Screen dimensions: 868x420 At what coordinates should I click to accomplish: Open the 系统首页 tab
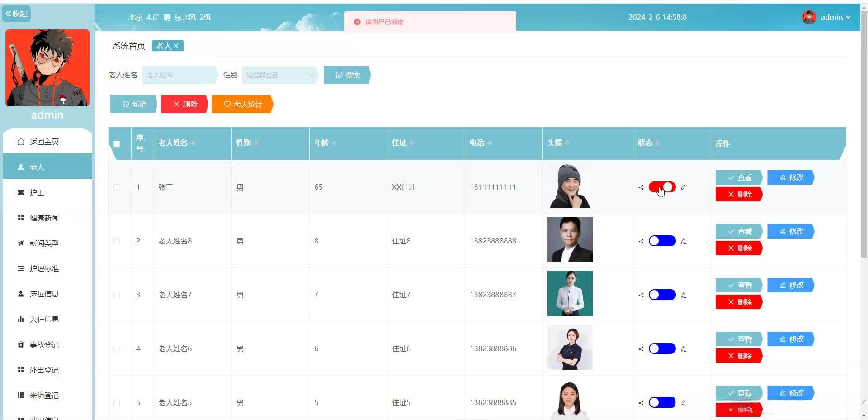pyautogui.click(x=129, y=46)
